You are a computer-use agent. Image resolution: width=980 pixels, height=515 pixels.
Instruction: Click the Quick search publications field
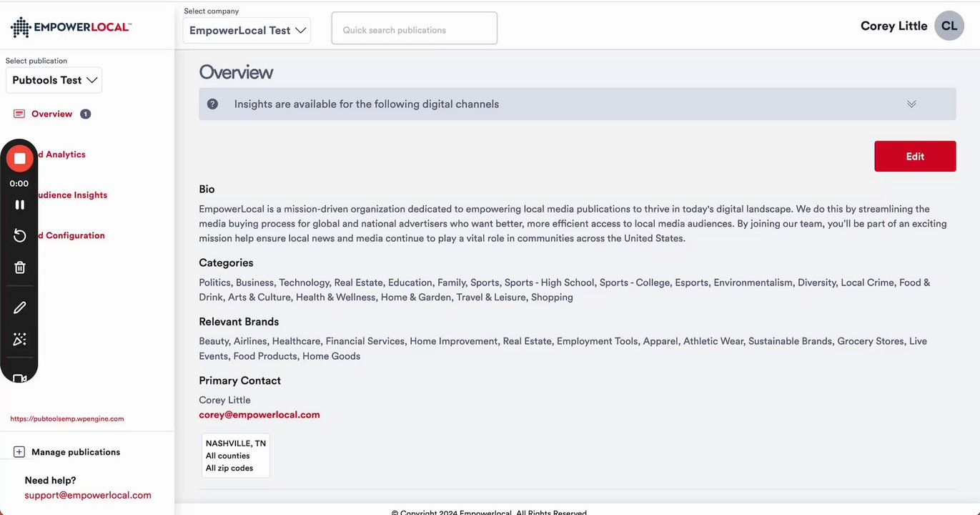coord(414,29)
